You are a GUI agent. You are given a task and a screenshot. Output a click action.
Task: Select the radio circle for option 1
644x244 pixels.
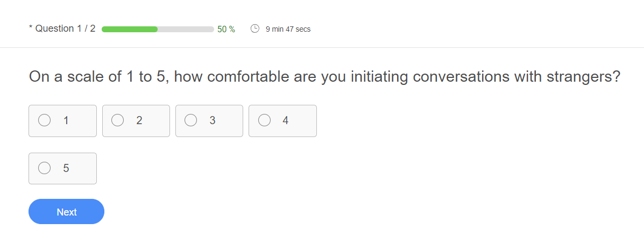[x=45, y=121]
